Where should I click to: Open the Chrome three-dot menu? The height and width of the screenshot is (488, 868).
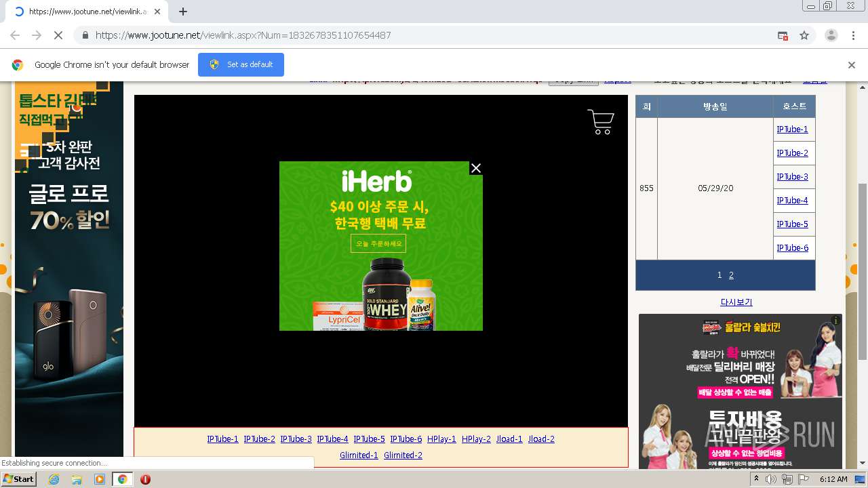pyautogui.click(x=853, y=35)
